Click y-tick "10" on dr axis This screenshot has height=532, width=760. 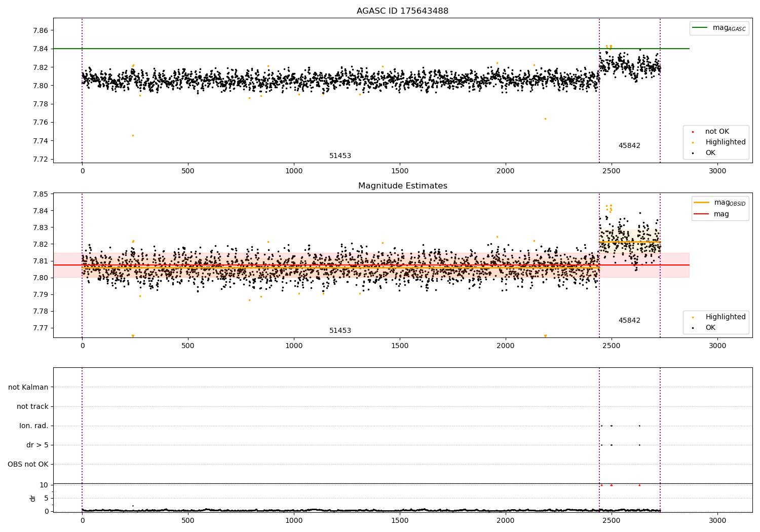click(x=44, y=485)
